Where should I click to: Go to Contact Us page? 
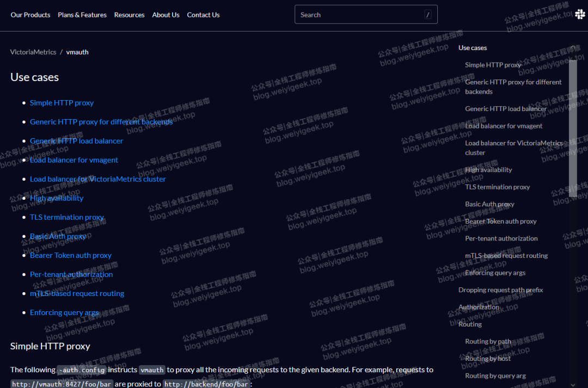tap(203, 15)
